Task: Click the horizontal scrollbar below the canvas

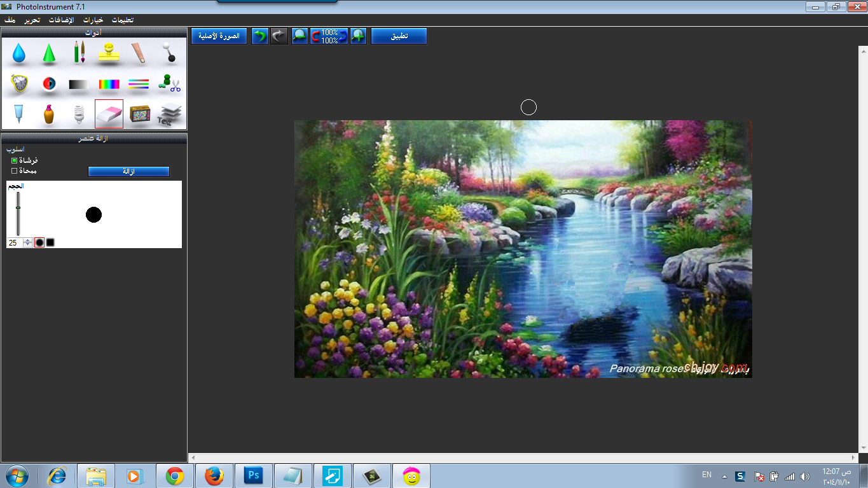Action: point(523,457)
